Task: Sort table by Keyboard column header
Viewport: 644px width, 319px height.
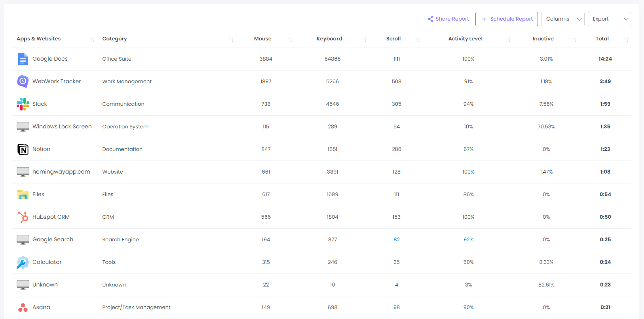Action: [x=329, y=39]
